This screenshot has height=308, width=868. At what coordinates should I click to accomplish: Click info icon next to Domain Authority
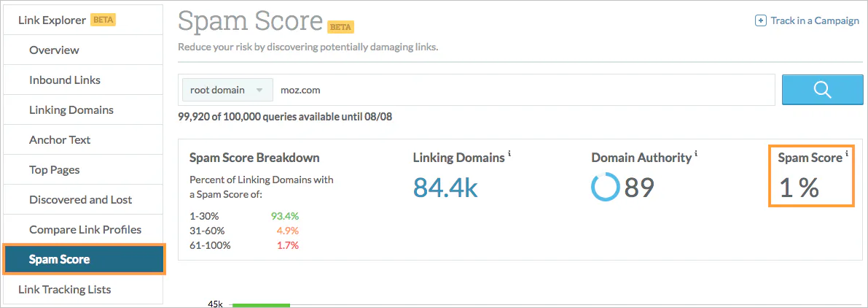coord(697,153)
